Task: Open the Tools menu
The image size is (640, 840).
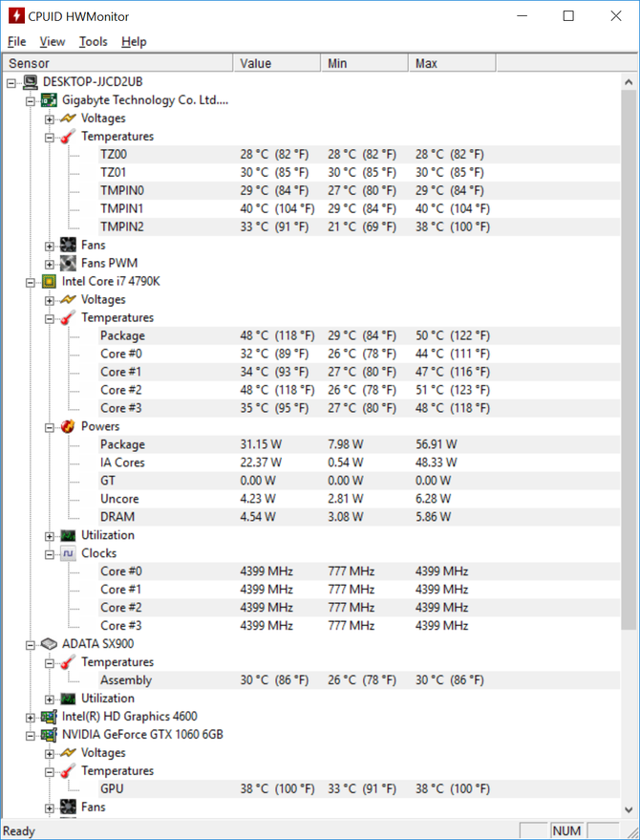Action: (x=94, y=42)
